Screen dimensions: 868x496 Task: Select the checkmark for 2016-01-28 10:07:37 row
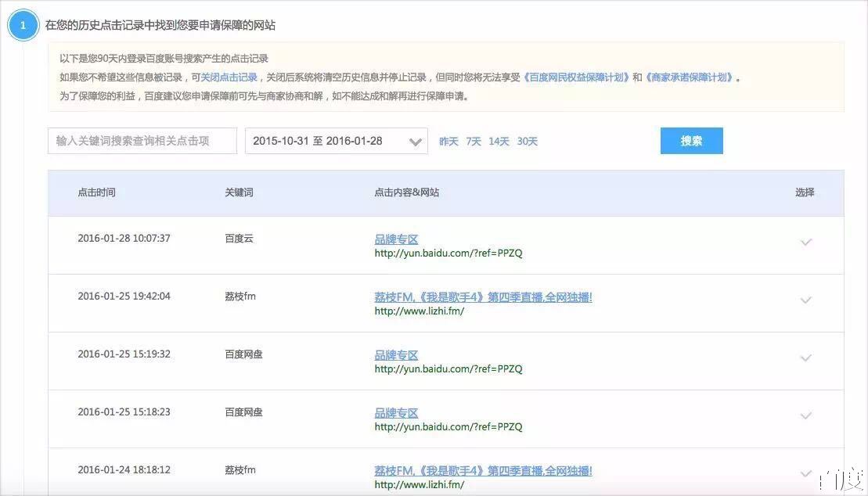[x=806, y=242]
